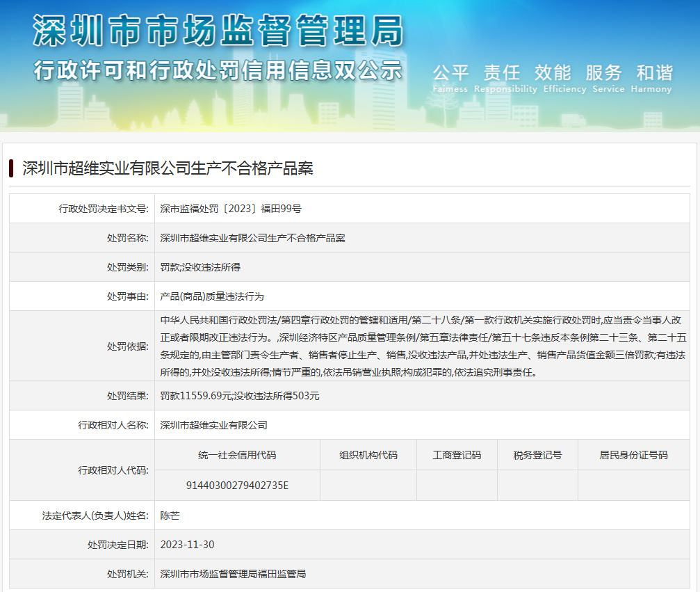This screenshot has width=700, height=592.
Task: Click the value 产品(商品)质量违法行为
Action: point(212,296)
